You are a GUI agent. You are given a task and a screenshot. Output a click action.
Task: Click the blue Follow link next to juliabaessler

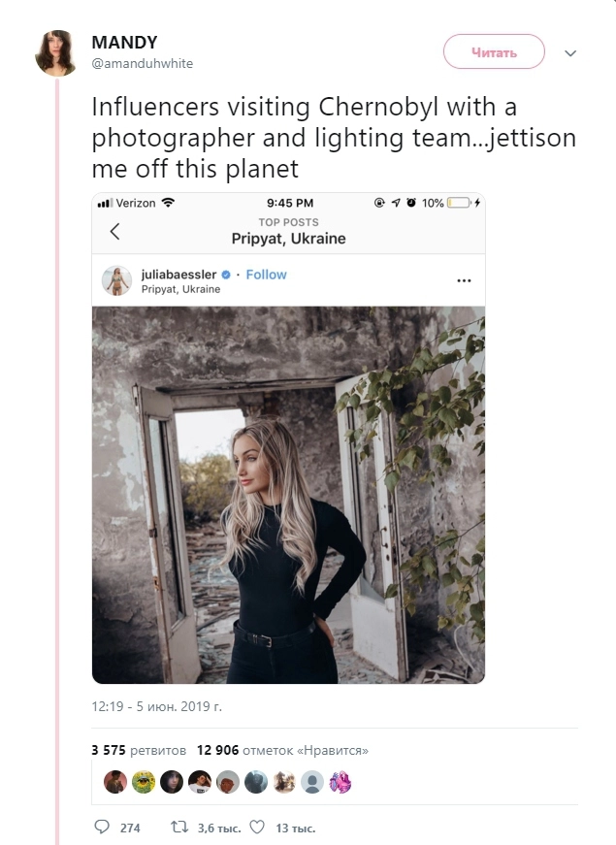coord(266,275)
